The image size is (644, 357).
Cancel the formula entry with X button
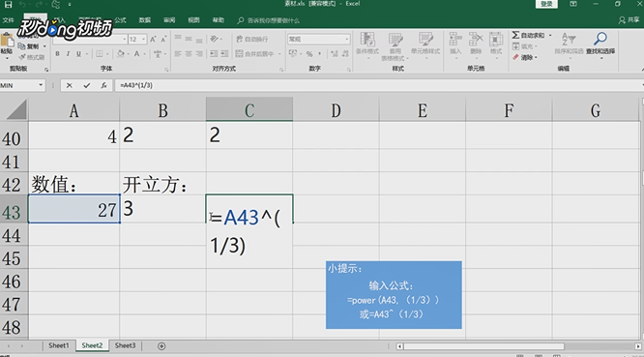[x=69, y=85]
